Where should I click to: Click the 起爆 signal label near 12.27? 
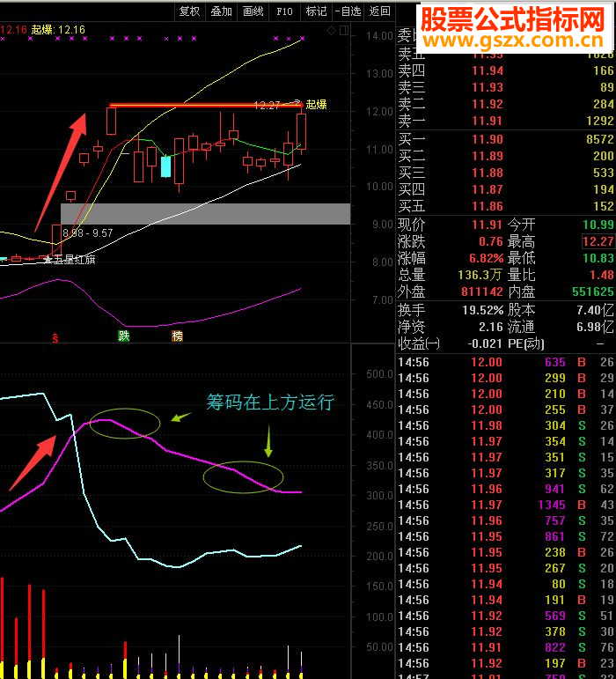[316, 105]
